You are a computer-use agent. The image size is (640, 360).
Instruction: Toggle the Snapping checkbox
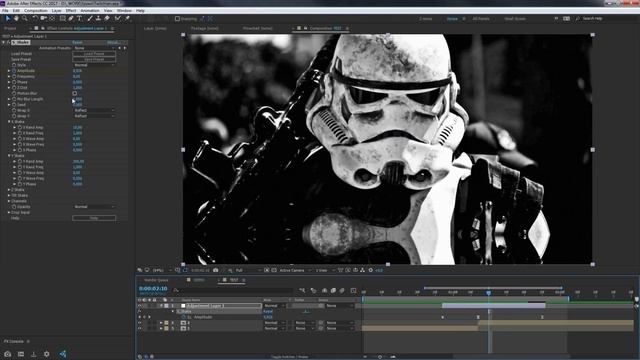click(177, 18)
